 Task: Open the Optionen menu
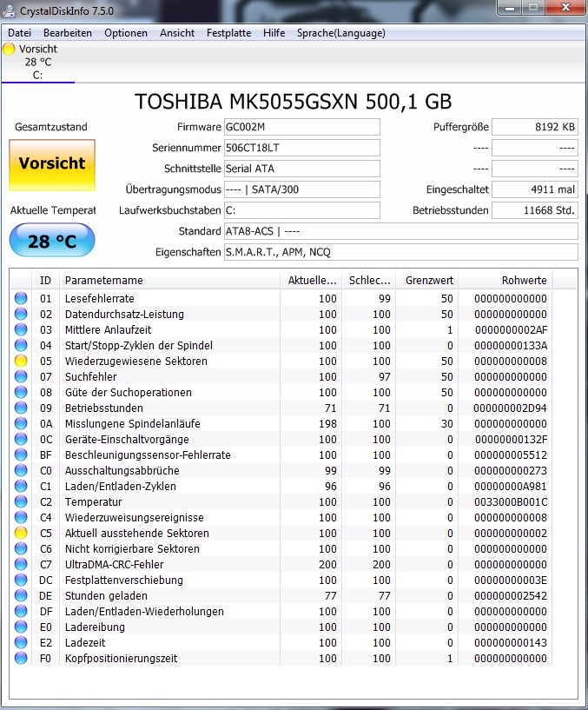click(126, 33)
